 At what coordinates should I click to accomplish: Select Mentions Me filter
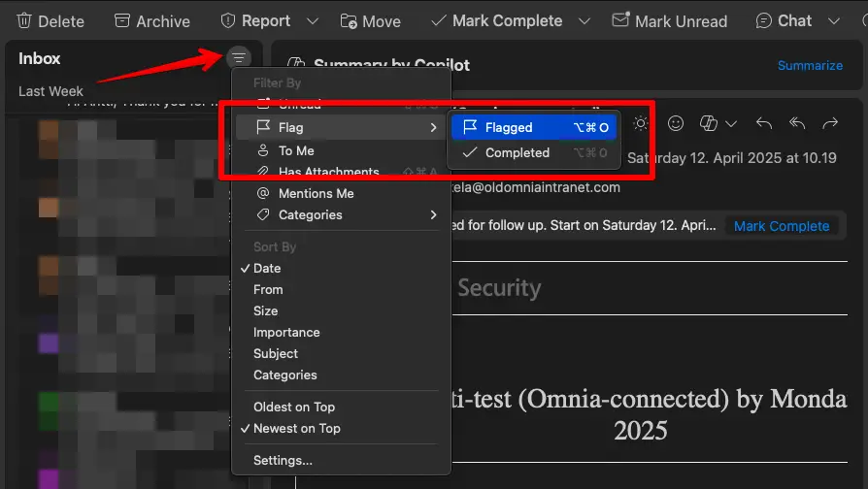pos(316,193)
